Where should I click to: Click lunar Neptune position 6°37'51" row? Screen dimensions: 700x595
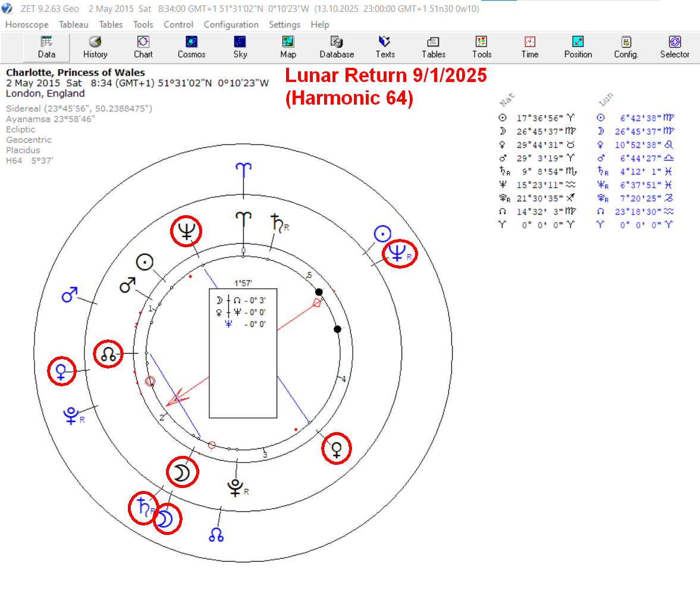(635, 185)
